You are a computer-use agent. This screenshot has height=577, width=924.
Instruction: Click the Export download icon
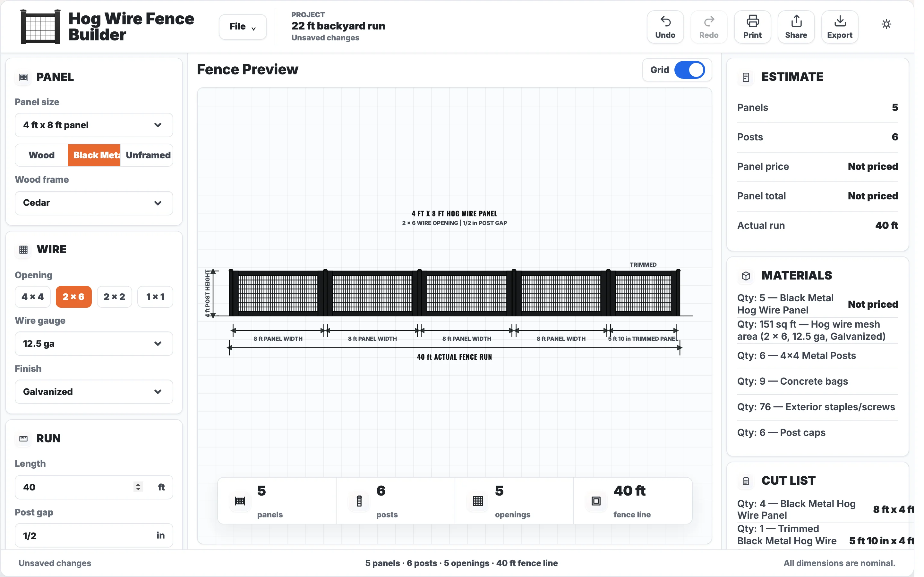[840, 21]
